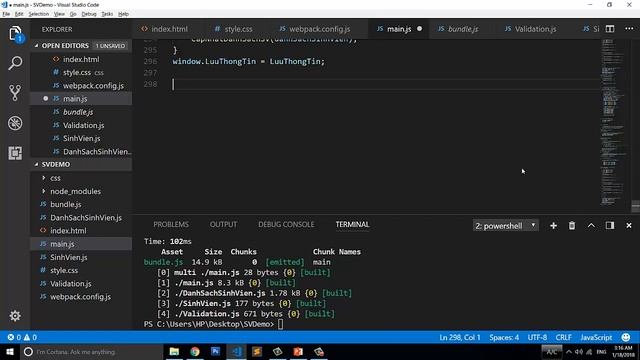Open Sublime Text from the taskbar
The width and height of the screenshot is (640, 360).
(257, 351)
